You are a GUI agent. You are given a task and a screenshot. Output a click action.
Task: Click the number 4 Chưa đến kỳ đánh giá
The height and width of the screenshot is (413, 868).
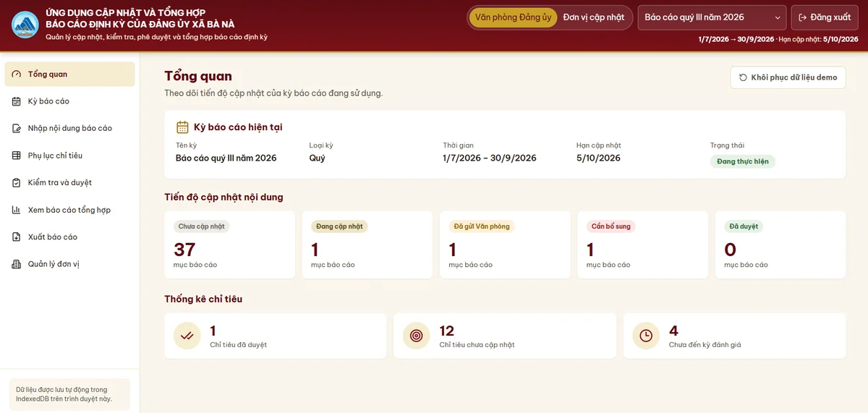[673, 331]
